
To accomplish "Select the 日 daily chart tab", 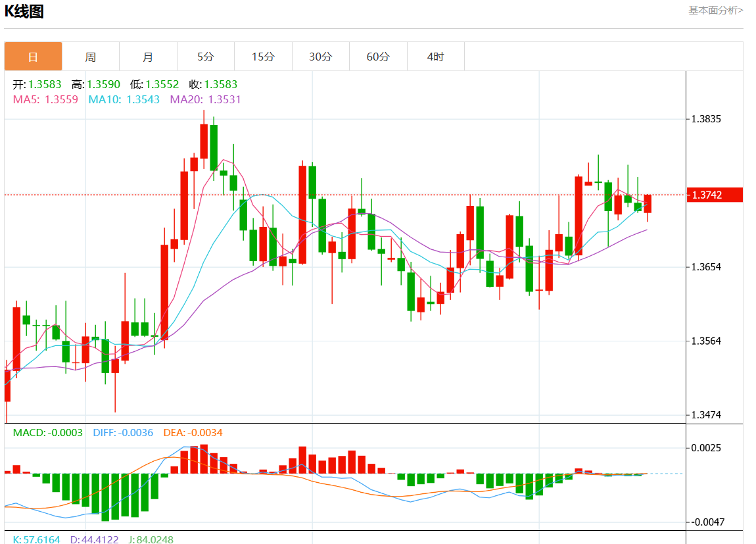I will click(34, 57).
